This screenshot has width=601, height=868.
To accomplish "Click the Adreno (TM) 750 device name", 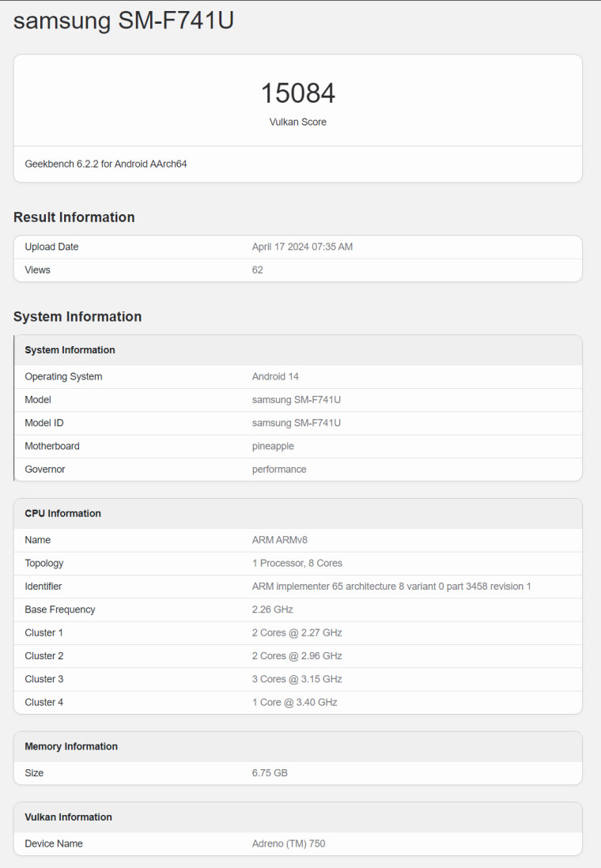I will tap(289, 843).
